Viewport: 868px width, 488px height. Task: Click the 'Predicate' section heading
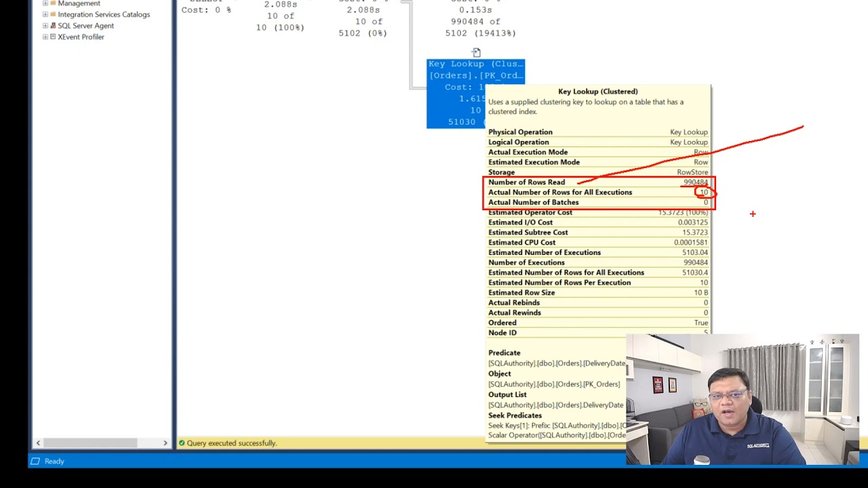pos(505,353)
